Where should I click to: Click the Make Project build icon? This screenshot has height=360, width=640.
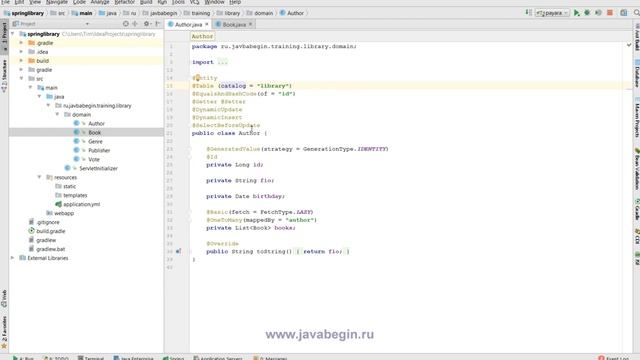(529, 13)
